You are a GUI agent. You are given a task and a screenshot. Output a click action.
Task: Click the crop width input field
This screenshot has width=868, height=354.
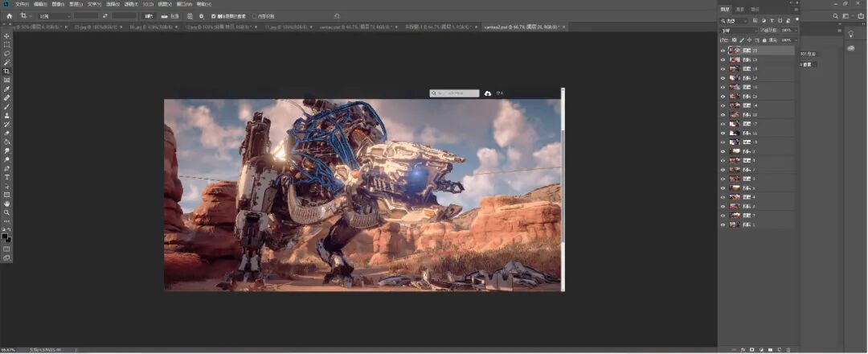tap(86, 16)
